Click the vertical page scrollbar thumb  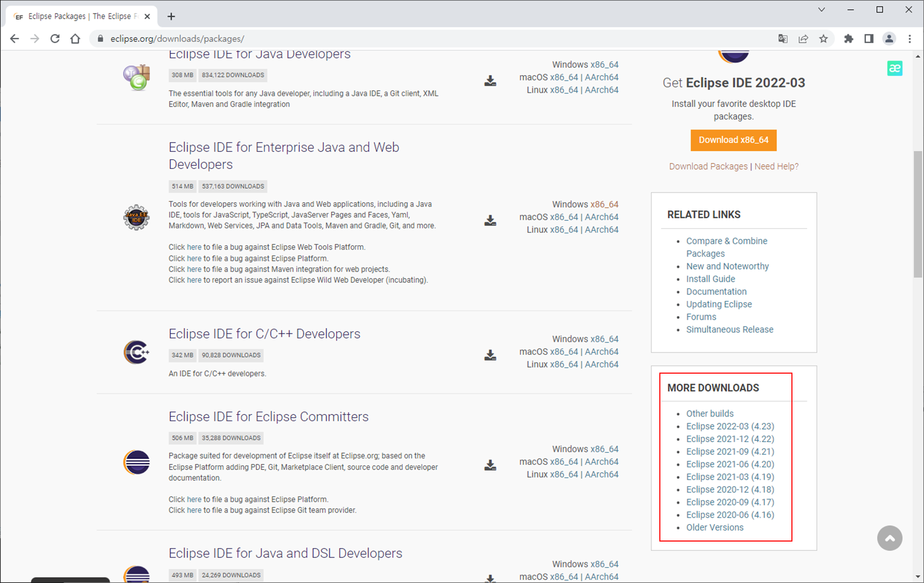coord(918,214)
